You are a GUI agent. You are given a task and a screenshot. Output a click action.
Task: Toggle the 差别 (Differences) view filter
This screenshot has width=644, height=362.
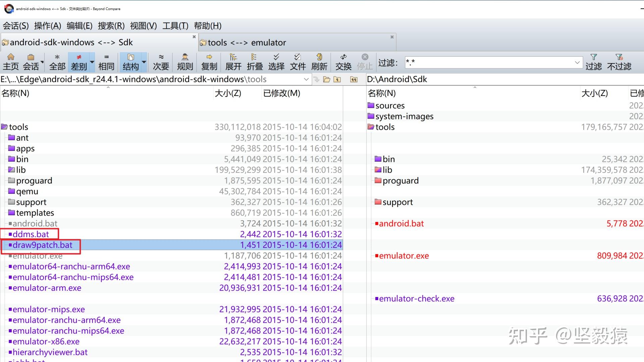click(79, 62)
